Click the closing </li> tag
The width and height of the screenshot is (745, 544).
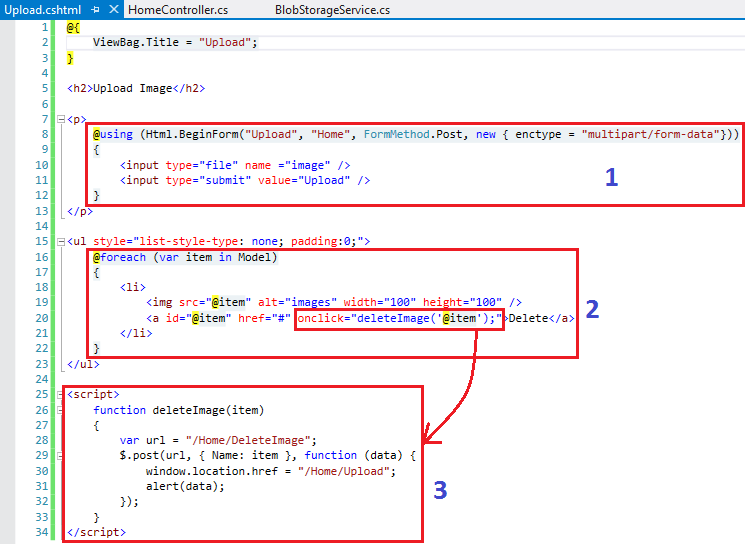point(136,333)
